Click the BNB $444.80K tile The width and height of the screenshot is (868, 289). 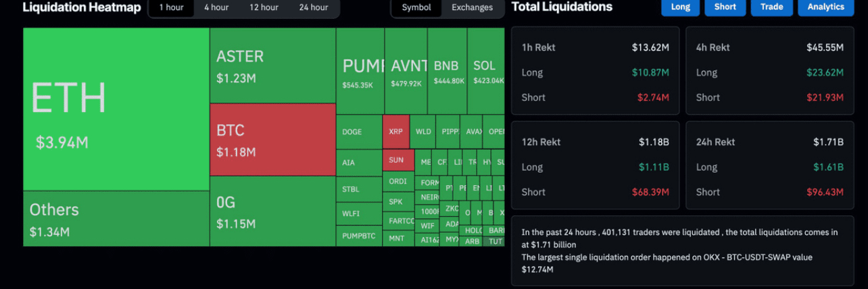click(446, 71)
